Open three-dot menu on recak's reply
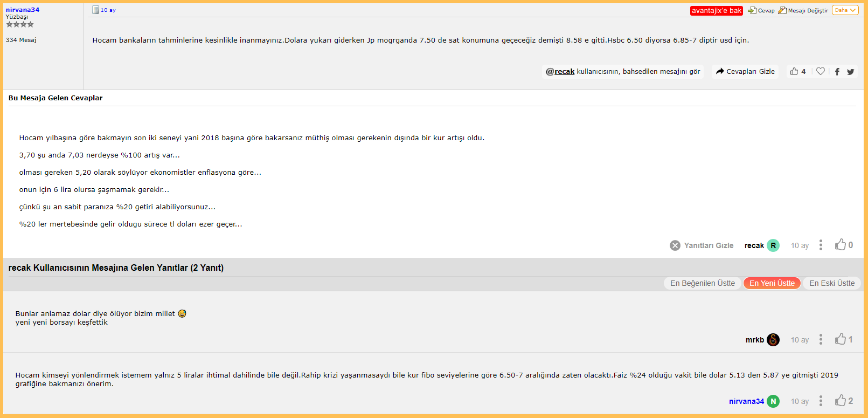 (x=821, y=245)
